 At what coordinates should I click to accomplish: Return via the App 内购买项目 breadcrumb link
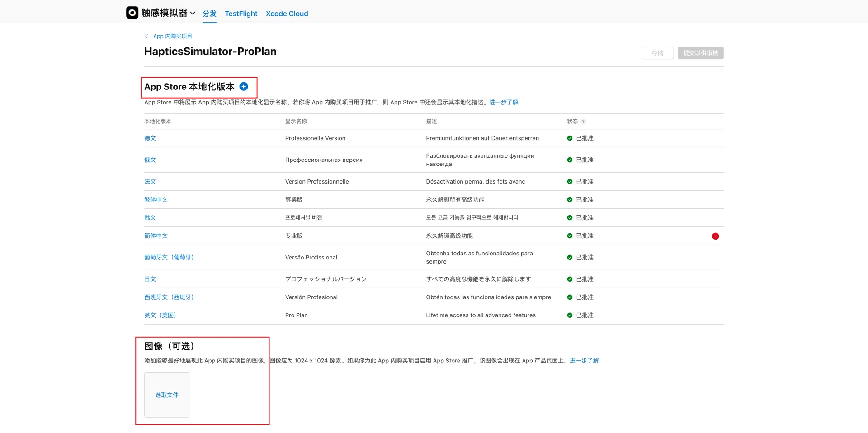pos(172,36)
